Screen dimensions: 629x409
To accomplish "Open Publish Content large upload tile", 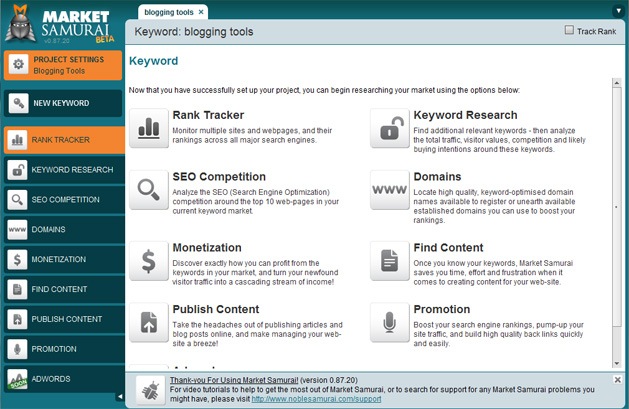I will (149, 322).
